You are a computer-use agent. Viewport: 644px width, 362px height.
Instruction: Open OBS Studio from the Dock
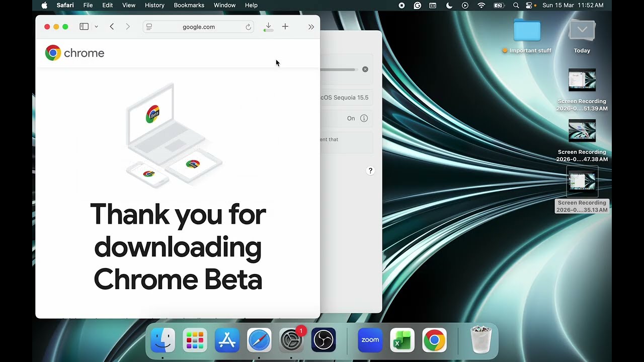324,340
